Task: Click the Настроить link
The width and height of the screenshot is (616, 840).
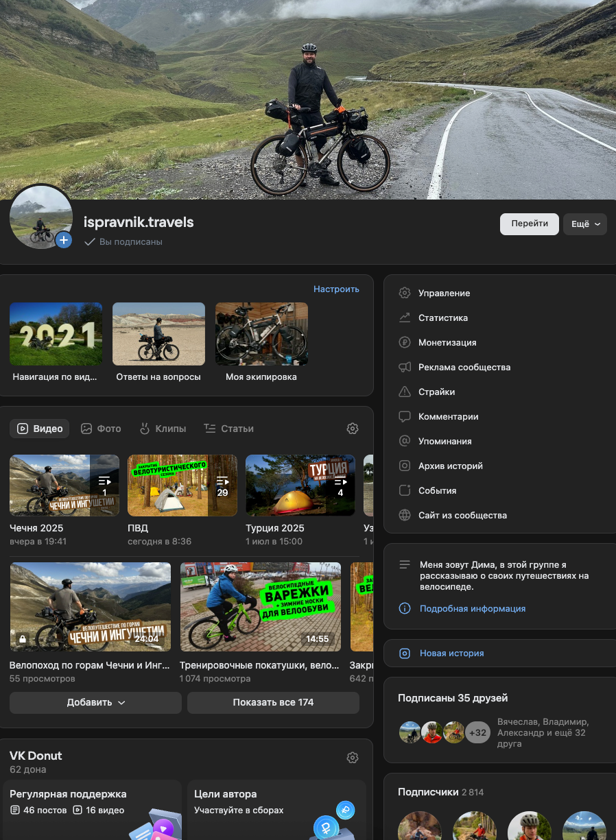Action: [336, 289]
